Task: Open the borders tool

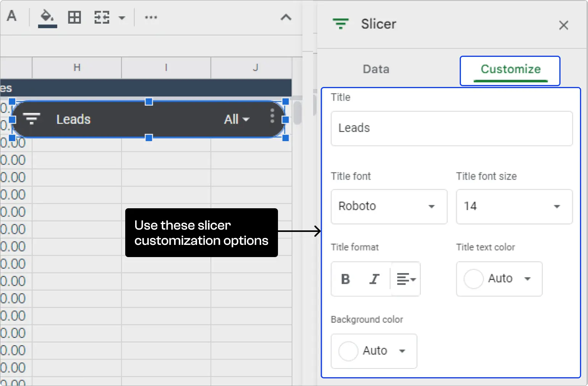Action: point(74,17)
